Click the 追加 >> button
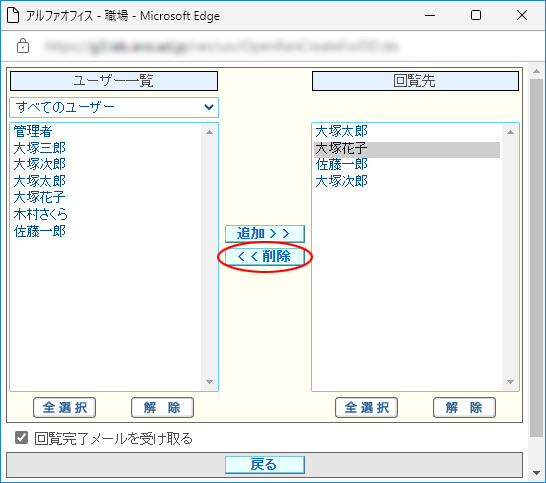The image size is (546, 483). click(x=265, y=234)
